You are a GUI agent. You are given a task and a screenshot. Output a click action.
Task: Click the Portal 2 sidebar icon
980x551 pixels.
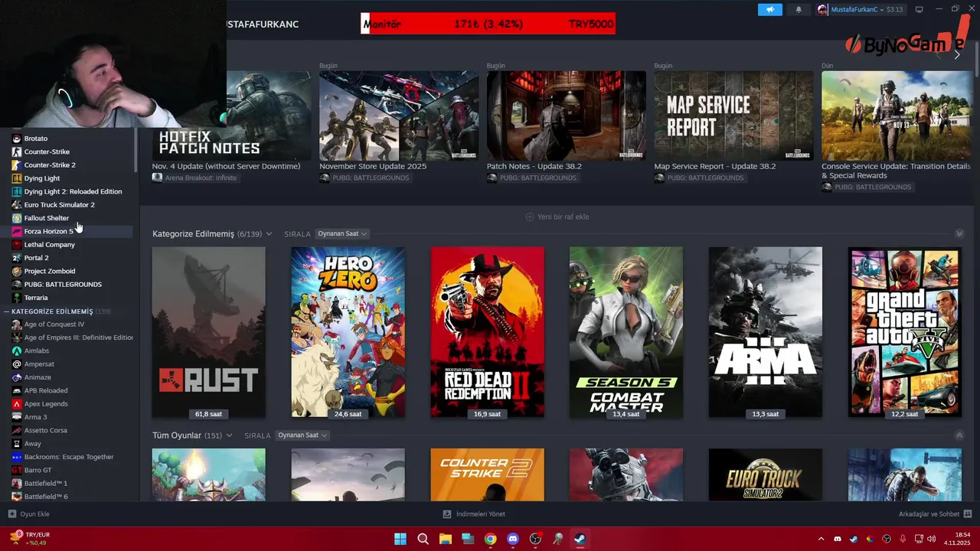point(17,258)
